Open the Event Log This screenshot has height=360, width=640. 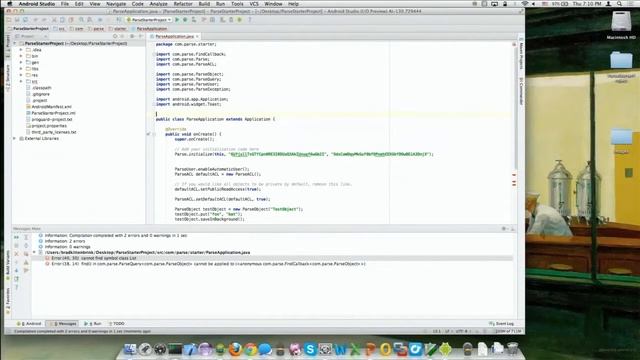(x=502, y=323)
